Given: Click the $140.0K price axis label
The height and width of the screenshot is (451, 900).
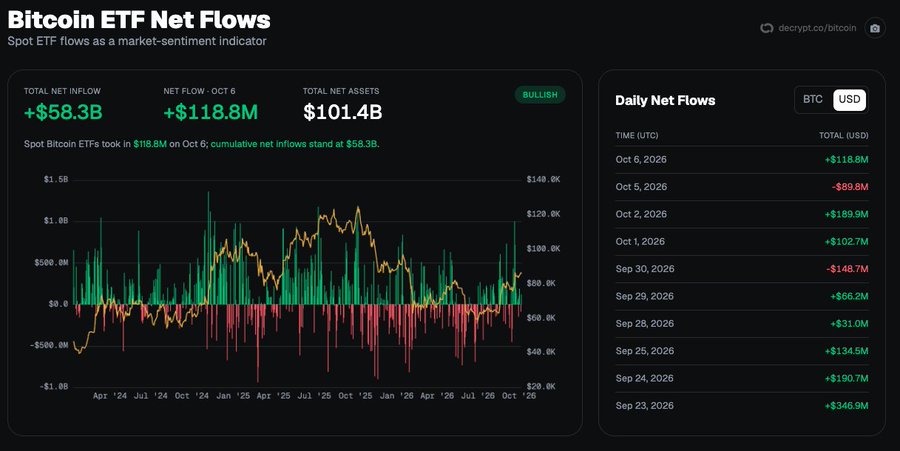Looking at the screenshot, I should point(543,180).
